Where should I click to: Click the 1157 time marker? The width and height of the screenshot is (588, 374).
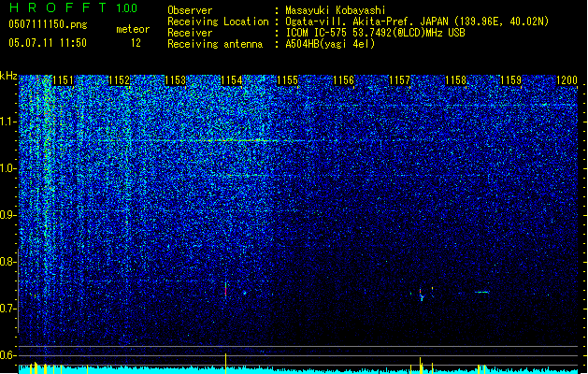click(x=399, y=80)
